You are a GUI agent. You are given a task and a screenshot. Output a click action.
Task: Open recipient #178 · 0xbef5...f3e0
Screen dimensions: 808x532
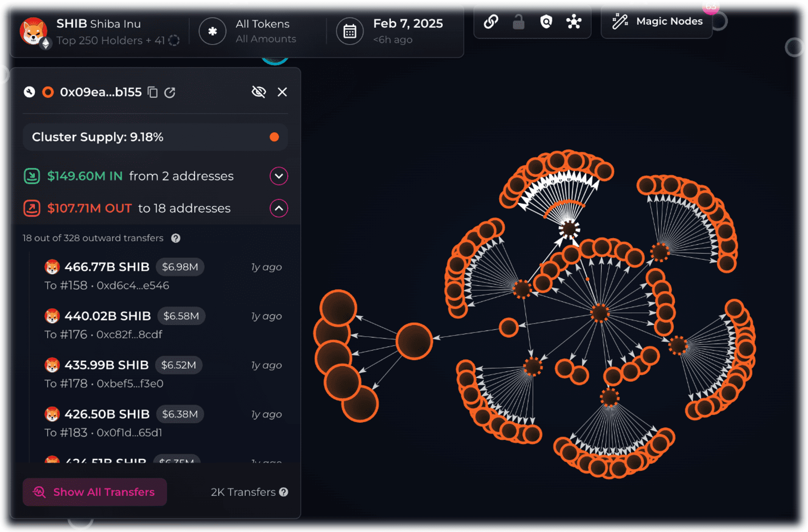(x=104, y=384)
